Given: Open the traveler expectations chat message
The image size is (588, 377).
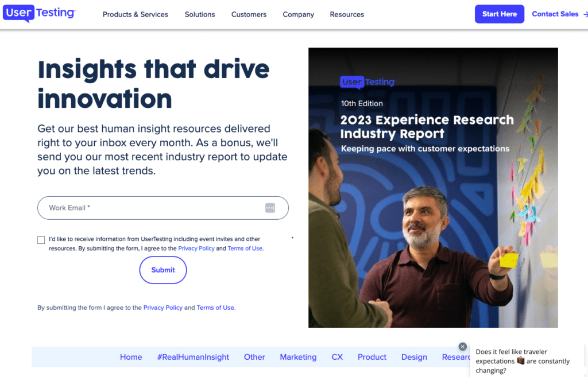Looking at the screenshot, I should coord(527,361).
